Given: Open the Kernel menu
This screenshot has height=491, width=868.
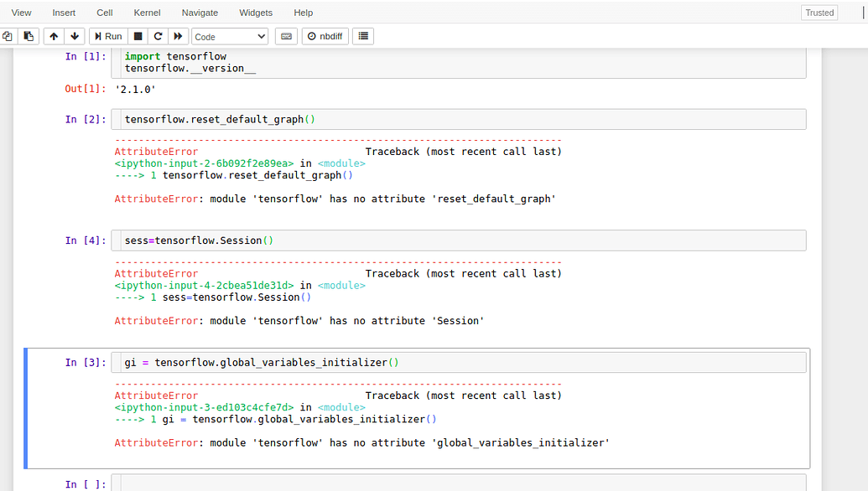Looking at the screenshot, I should (x=147, y=12).
